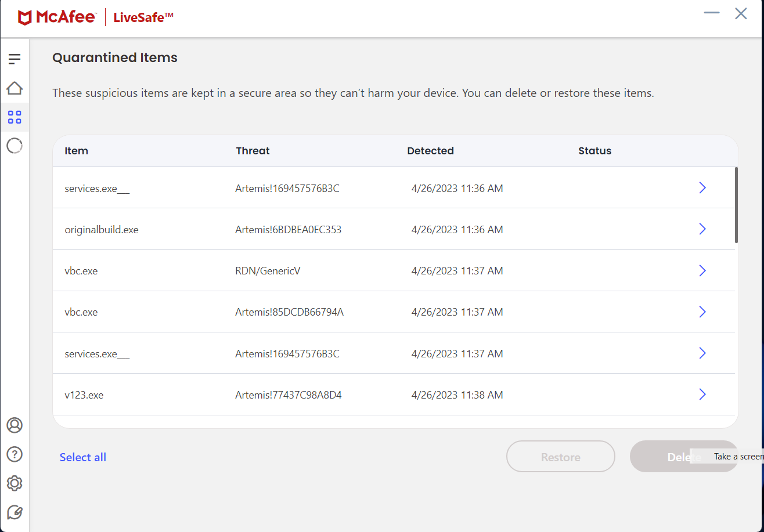The width and height of the screenshot is (764, 532).
Task: Open the settings gear icon
Action: (15, 483)
